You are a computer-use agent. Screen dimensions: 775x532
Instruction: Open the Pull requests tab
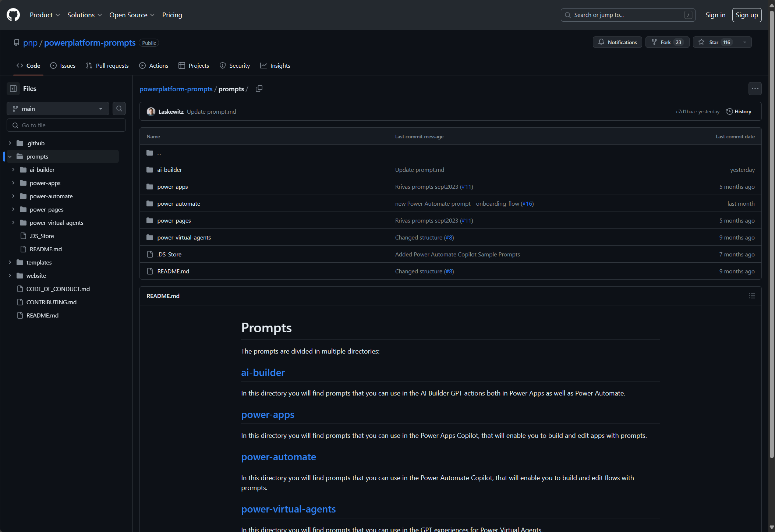click(107, 65)
